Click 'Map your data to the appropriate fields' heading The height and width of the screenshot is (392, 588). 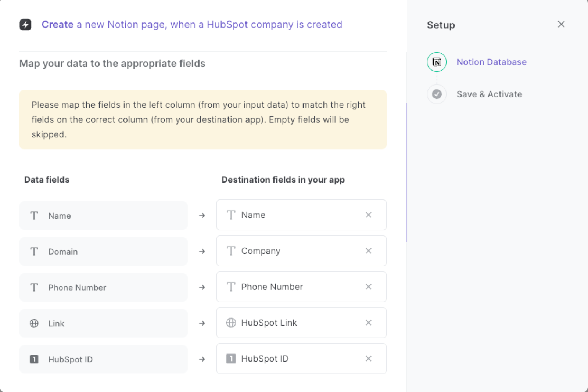112,64
